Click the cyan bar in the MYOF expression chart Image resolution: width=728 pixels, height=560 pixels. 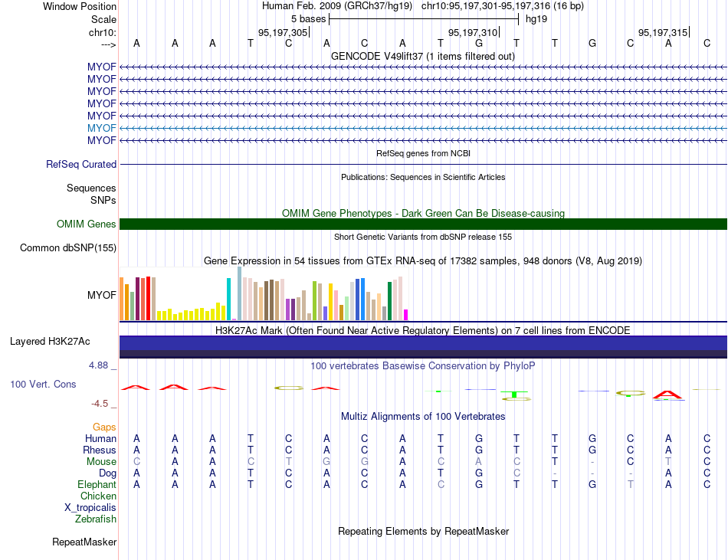click(228, 299)
